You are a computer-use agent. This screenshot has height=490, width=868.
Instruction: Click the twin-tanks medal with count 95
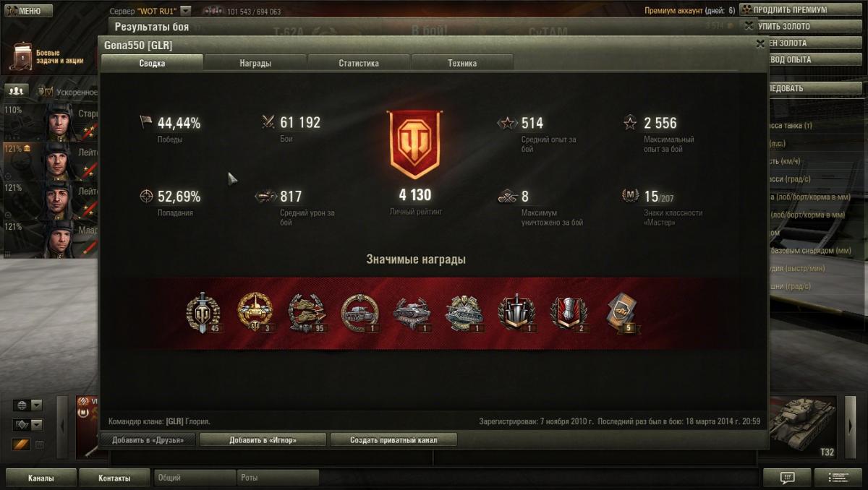point(307,313)
